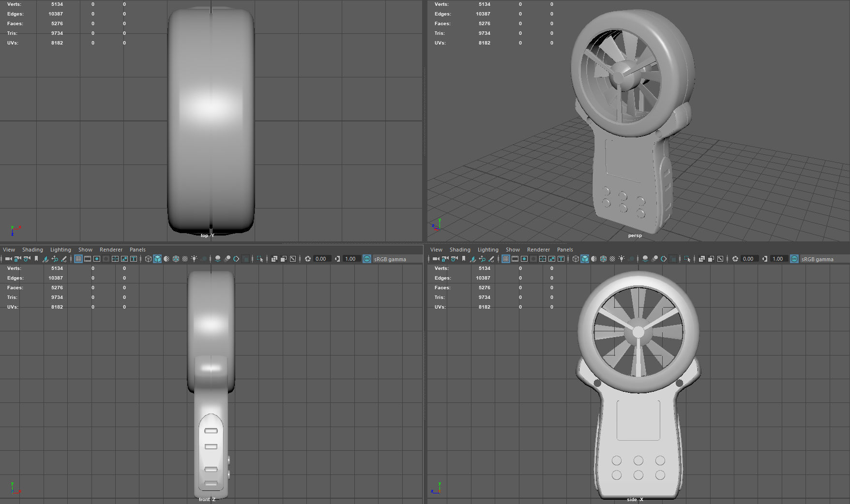This screenshot has width=850, height=504.
Task: Open Lighting menu of front -Z panel
Action: click(x=61, y=250)
